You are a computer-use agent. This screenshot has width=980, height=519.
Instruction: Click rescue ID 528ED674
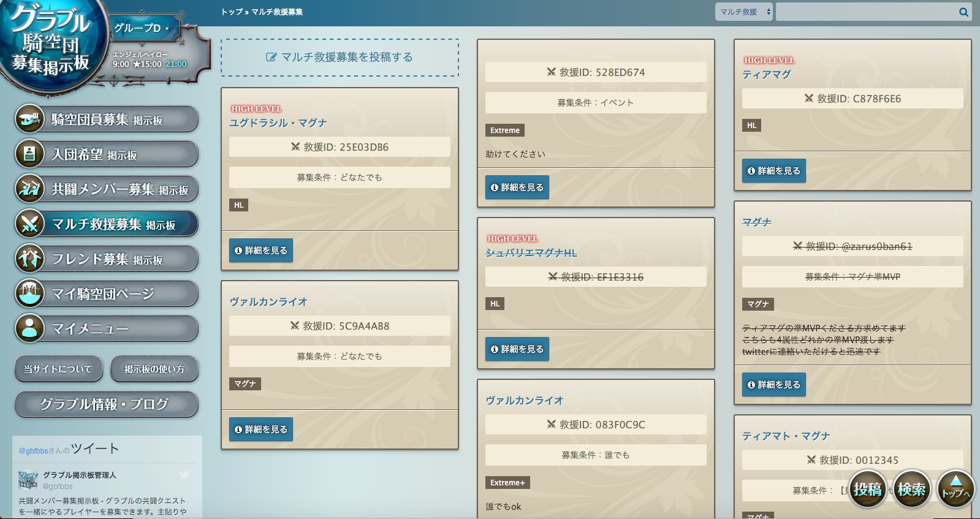click(x=596, y=72)
